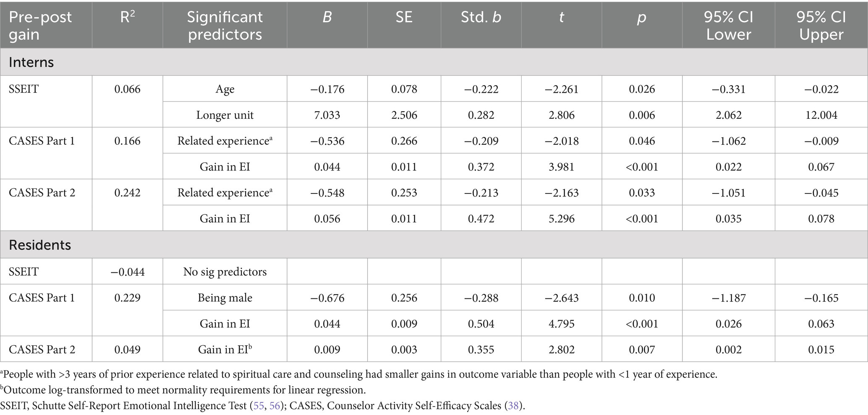This screenshot has width=868, height=415.
Task: Click the R² column header
Action: pyautogui.click(x=128, y=18)
